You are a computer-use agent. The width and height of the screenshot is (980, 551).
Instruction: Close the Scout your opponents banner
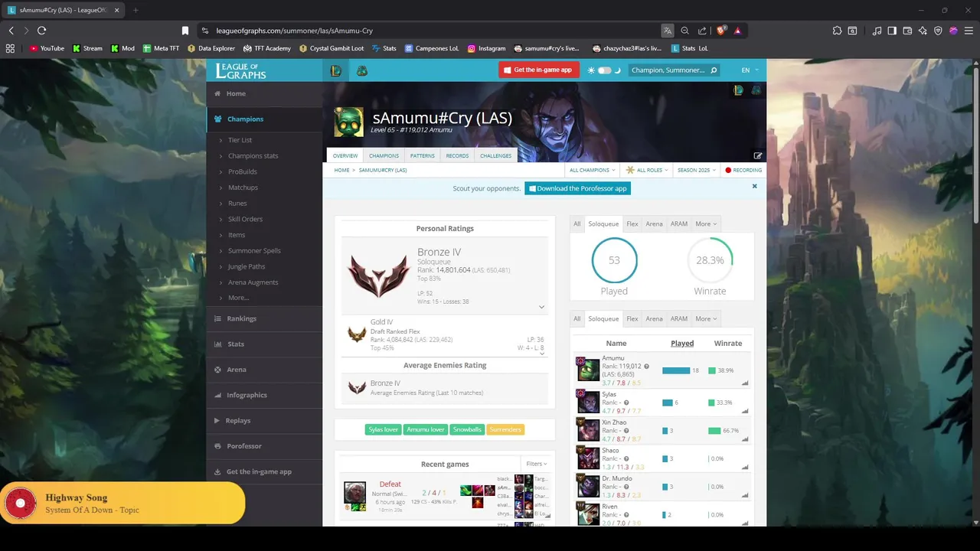754,186
